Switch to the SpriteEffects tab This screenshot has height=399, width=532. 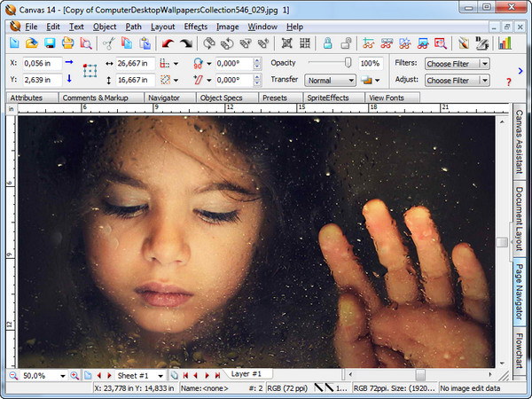[x=328, y=98]
